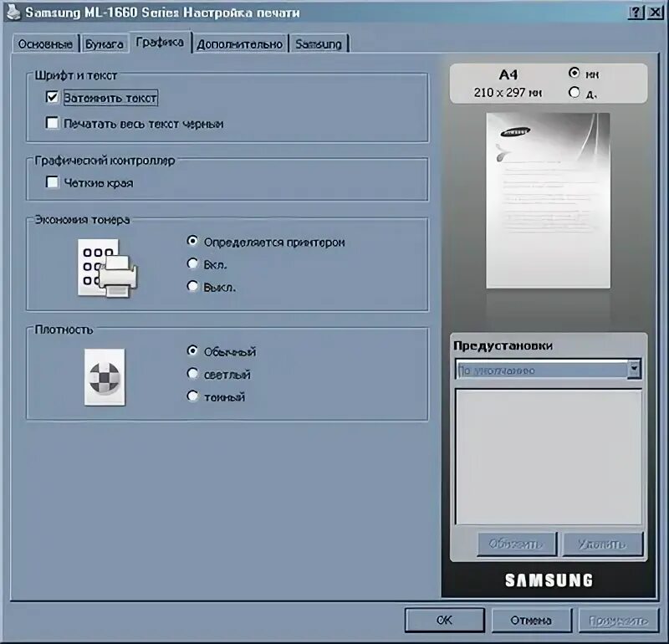Select темный density radio button

192,396
